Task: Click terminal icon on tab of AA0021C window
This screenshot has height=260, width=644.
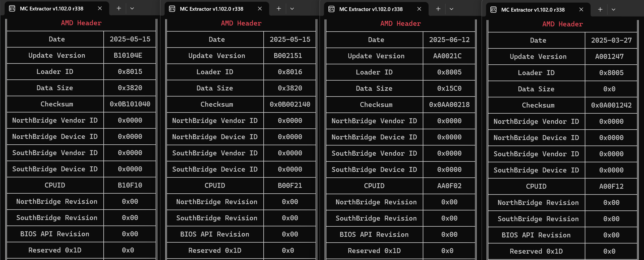Action: pos(332,9)
